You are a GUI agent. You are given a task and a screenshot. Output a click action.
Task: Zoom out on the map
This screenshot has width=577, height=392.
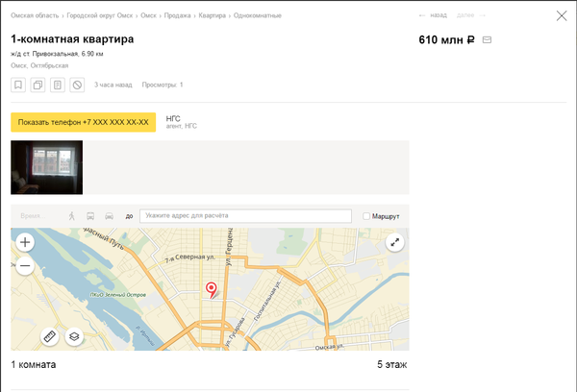[x=25, y=266]
